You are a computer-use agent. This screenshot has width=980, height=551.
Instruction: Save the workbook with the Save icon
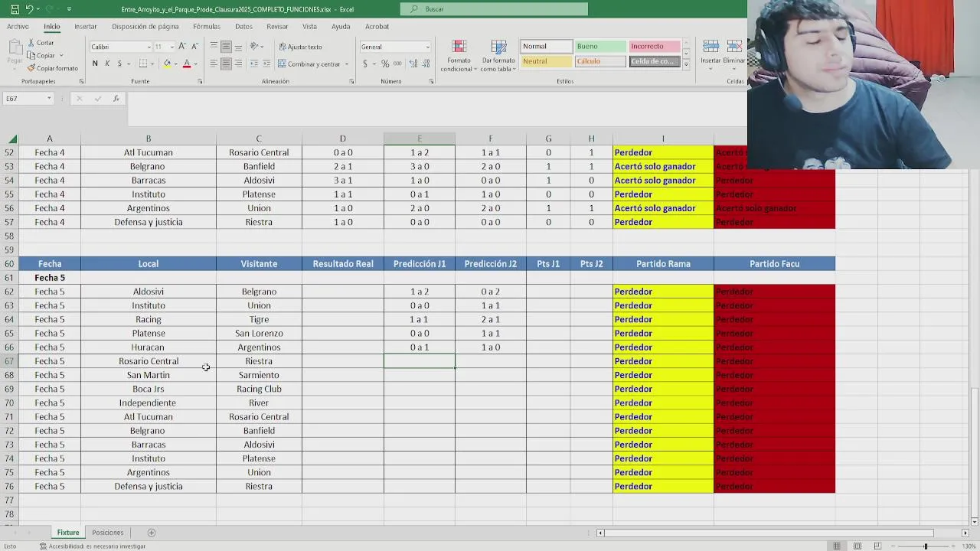[14, 9]
